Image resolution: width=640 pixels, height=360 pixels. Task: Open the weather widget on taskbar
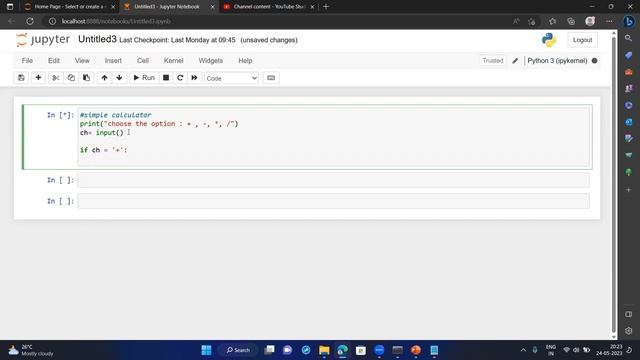[x=31, y=350]
